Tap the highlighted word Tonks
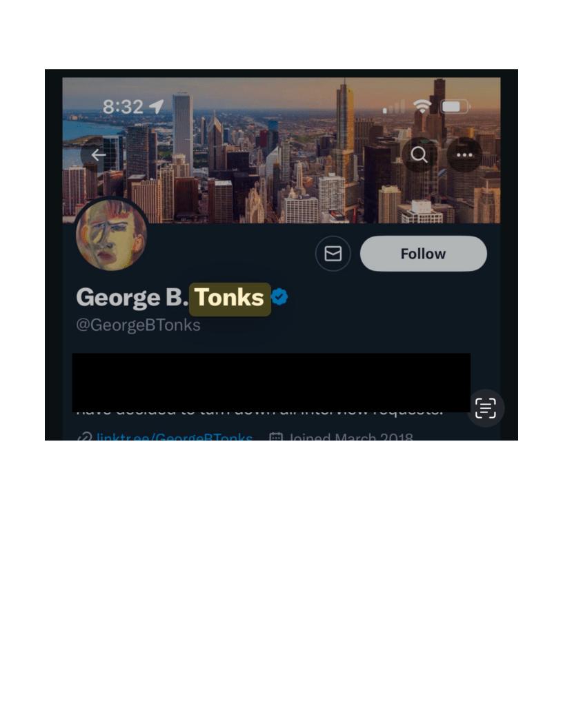The width and height of the screenshot is (563, 728). pos(230,299)
